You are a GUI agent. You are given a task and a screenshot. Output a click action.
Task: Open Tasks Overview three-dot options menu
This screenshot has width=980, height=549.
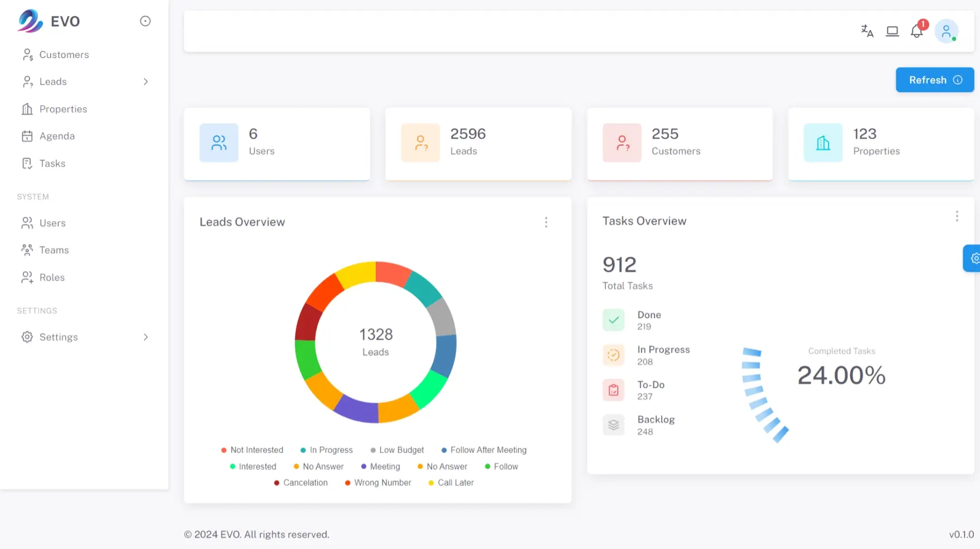tap(957, 216)
